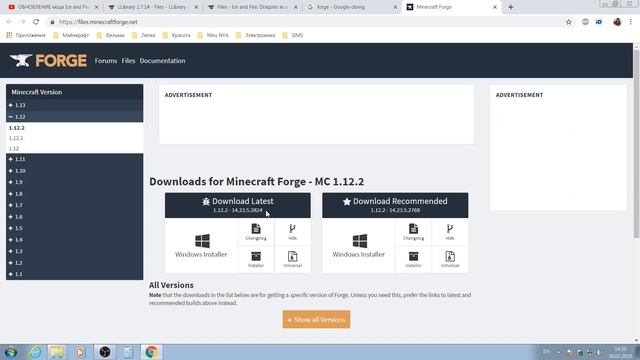Select version 1.12.1 in sidebar
640x360 pixels.
16,138
